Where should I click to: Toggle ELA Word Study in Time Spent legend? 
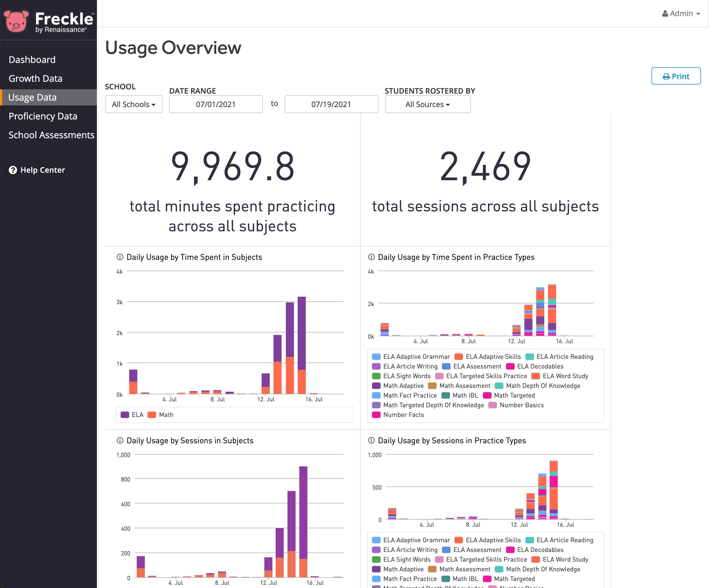(x=560, y=376)
